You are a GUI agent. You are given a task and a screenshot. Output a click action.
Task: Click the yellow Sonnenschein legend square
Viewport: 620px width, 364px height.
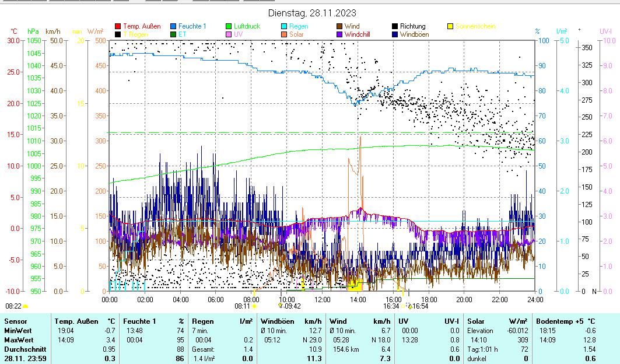450,26
